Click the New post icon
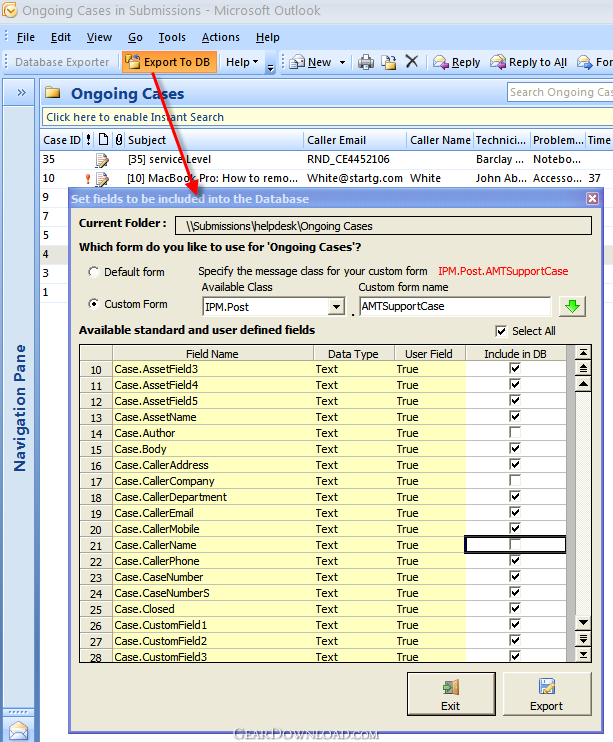 (297, 62)
